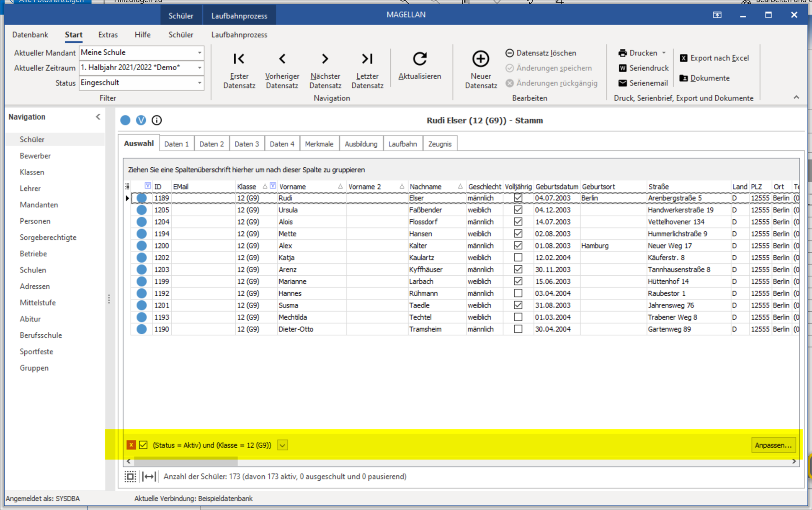Switch to the Daten 1 tab
This screenshot has width=812, height=510.
176,144
